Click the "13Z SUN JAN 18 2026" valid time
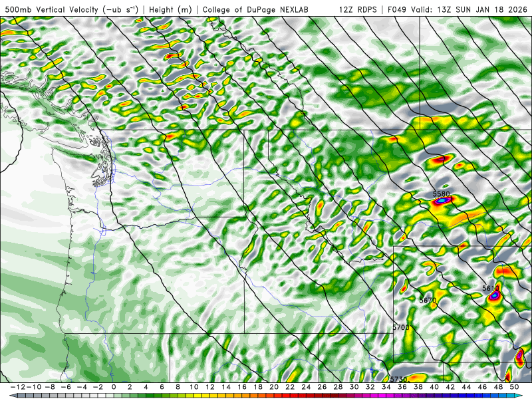Image resolution: width=532 pixels, height=399 pixels. pos(482,9)
